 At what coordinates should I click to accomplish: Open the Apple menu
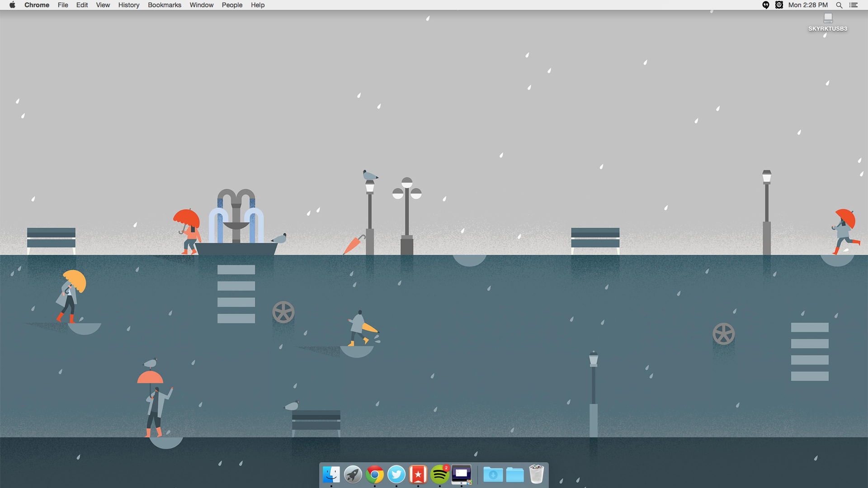pyautogui.click(x=12, y=5)
